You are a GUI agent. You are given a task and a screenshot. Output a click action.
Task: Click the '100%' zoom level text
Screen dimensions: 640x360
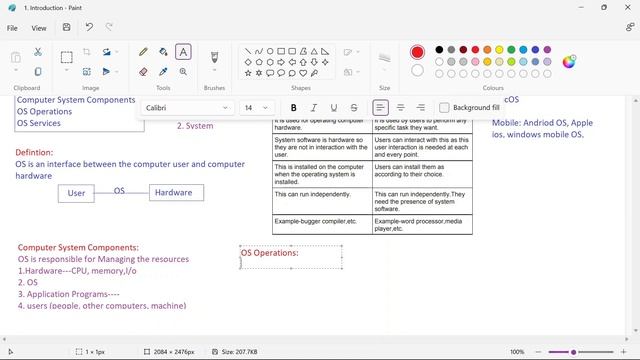517,352
